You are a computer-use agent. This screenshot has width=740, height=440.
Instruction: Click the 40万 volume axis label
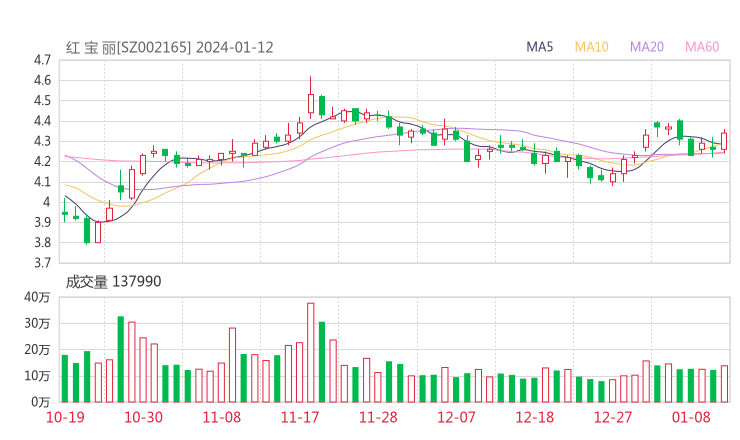37,297
